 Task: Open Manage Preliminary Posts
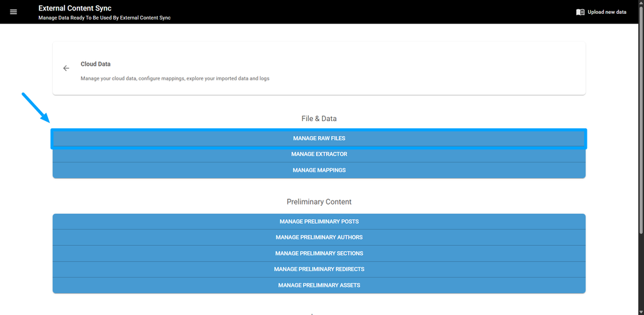[319, 222]
